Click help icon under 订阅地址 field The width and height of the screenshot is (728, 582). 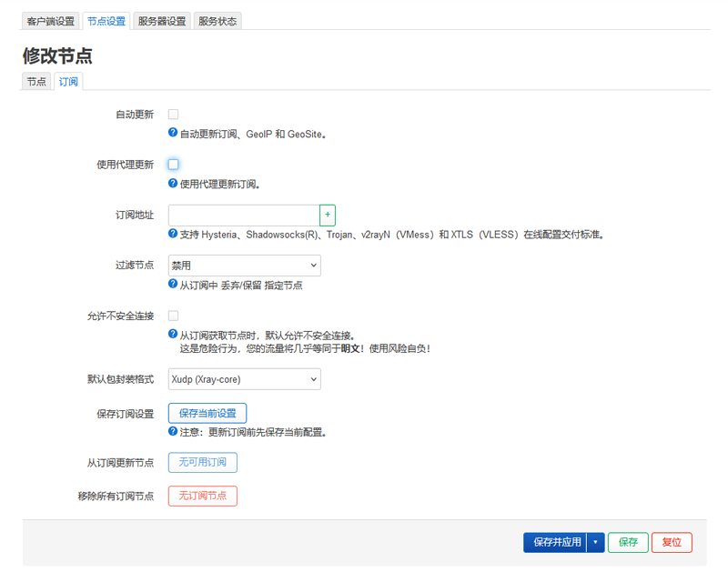click(x=173, y=234)
